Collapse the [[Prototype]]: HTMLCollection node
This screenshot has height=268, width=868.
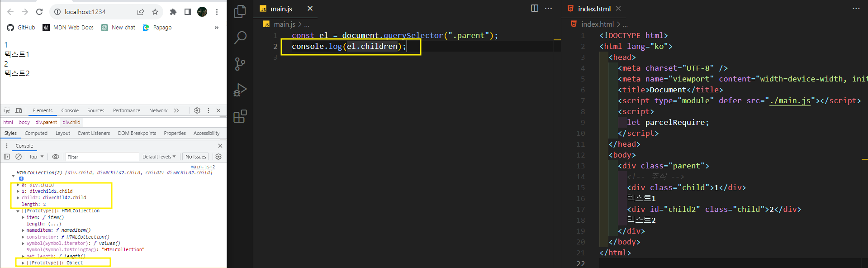(x=18, y=211)
